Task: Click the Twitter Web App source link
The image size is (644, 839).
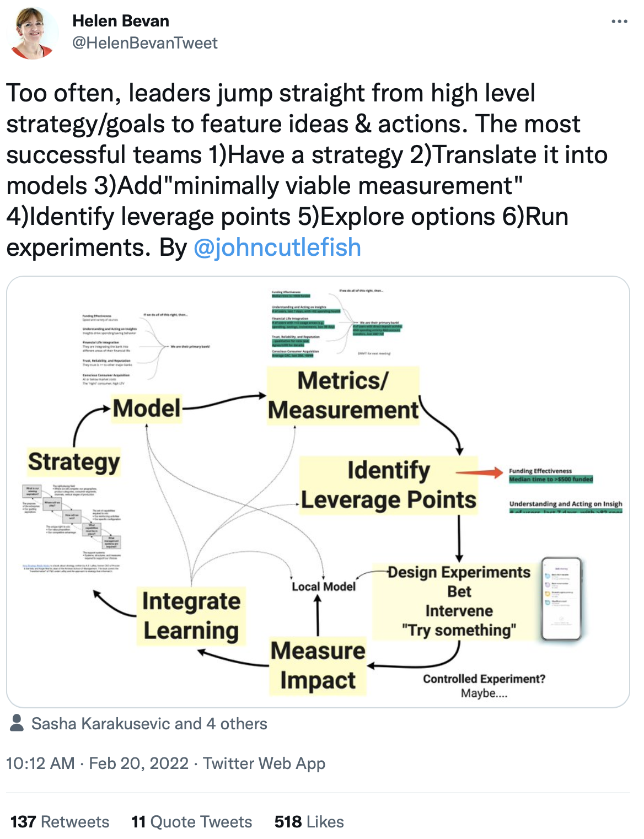Action: point(264,763)
